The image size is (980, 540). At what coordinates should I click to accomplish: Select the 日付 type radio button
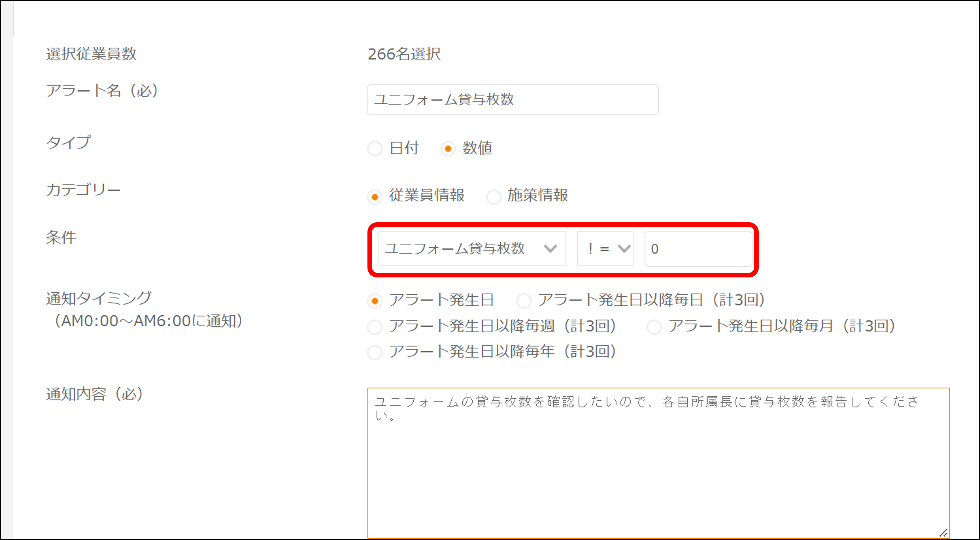tap(375, 149)
